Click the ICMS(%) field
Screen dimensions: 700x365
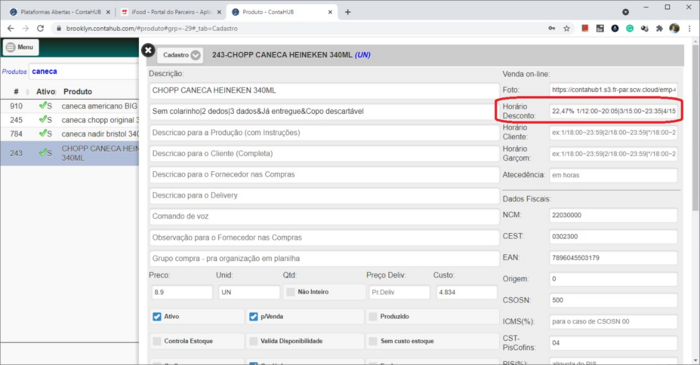click(x=613, y=322)
